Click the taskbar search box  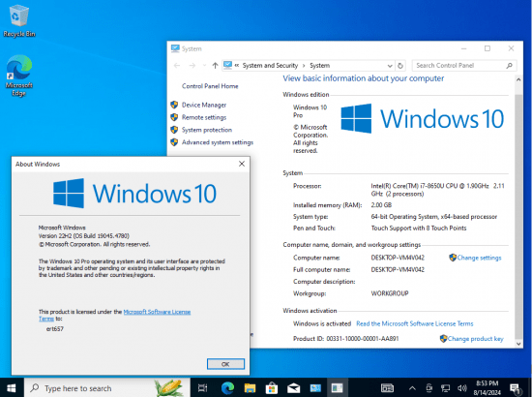pos(106,388)
